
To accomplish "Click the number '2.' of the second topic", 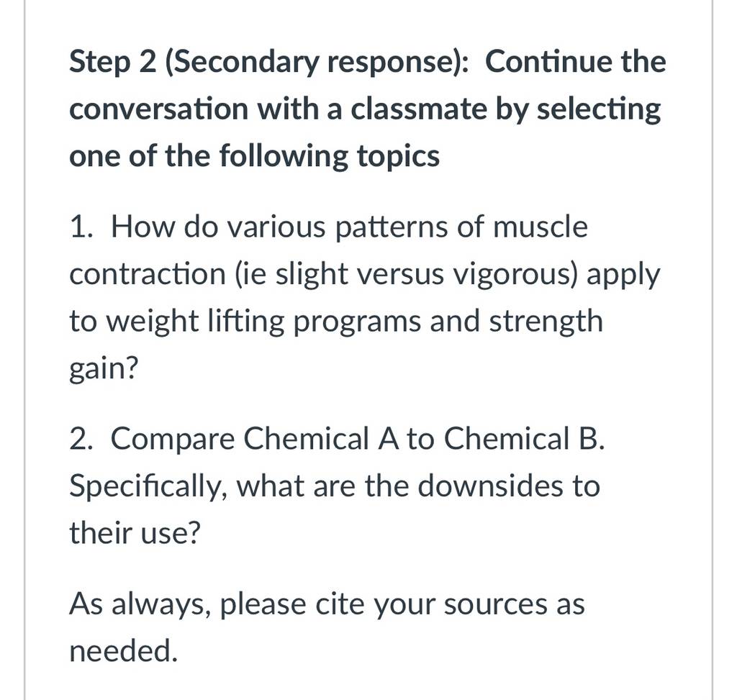I will 82,439.
